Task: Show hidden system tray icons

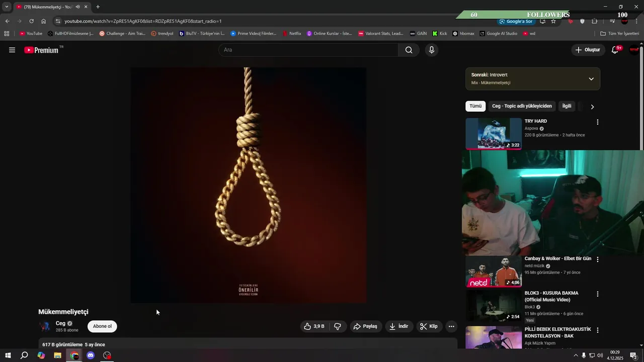Action: click(576, 355)
